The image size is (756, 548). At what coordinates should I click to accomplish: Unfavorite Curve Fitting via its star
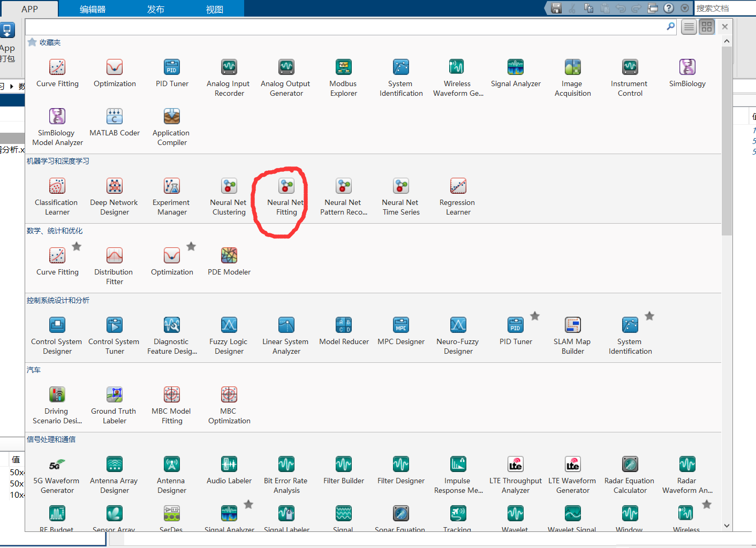click(77, 246)
